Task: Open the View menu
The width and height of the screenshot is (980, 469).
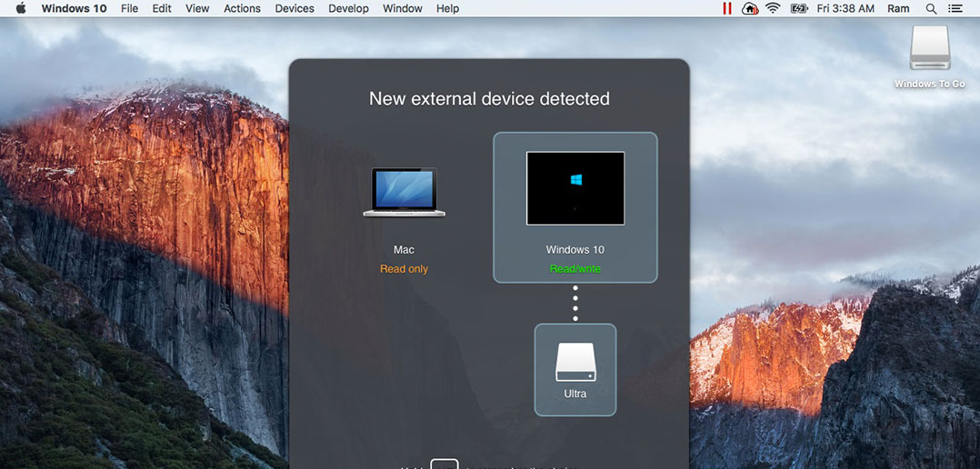Action: (x=197, y=9)
